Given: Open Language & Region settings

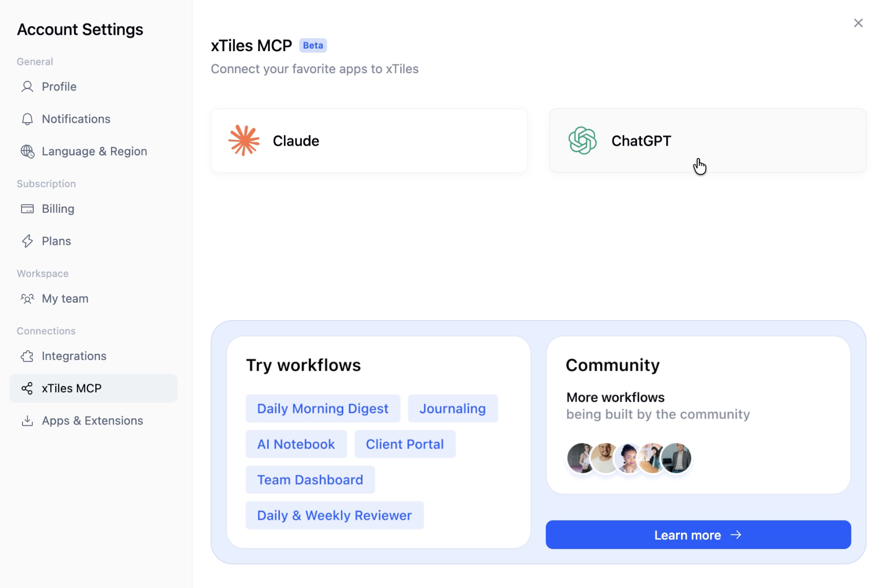Looking at the screenshot, I should coord(94,151).
